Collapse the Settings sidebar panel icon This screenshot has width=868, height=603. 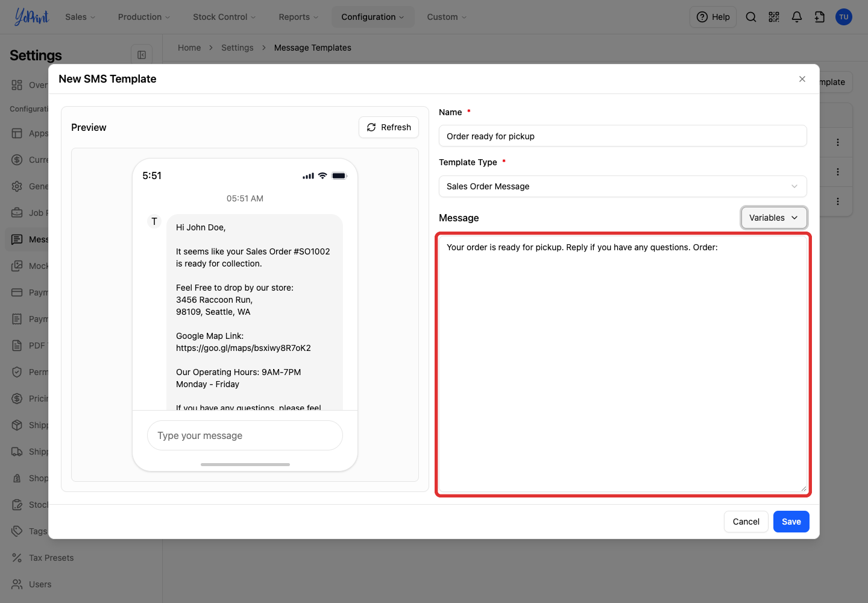pyautogui.click(x=142, y=55)
